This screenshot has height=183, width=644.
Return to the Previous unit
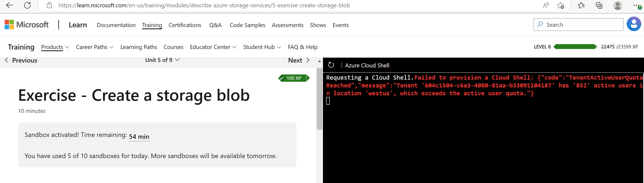[21, 60]
